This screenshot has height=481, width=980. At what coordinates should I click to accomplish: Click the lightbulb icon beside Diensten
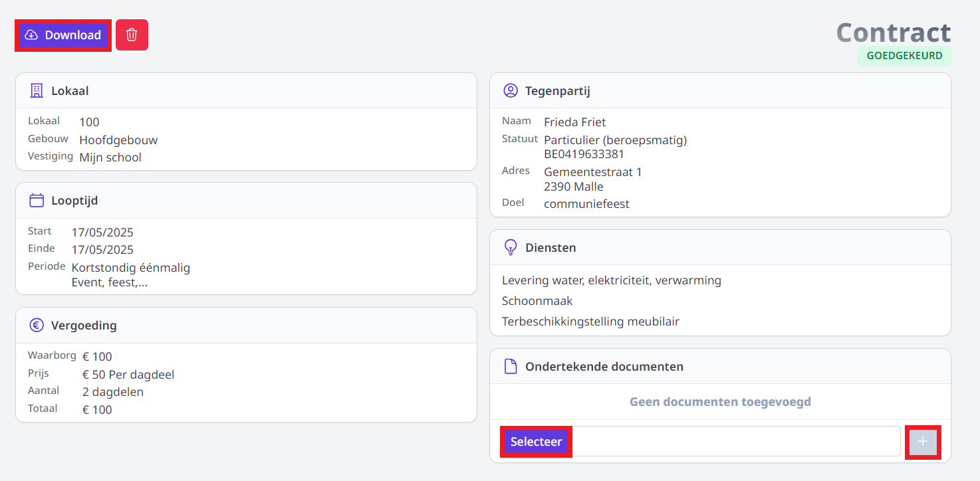[x=511, y=248]
